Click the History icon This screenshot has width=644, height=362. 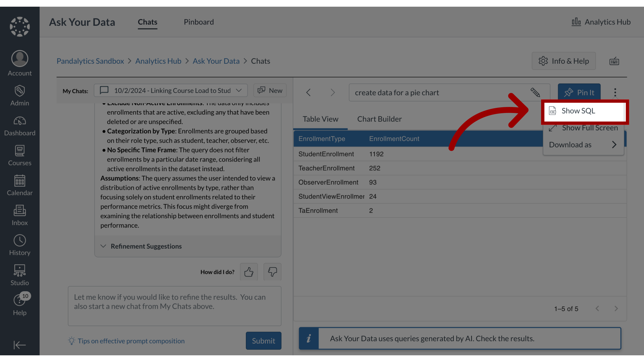coord(19,246)
